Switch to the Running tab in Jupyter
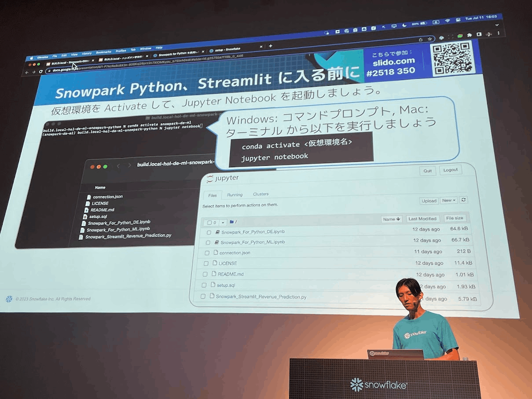532x399 pixels. click(x=235, y=194)
